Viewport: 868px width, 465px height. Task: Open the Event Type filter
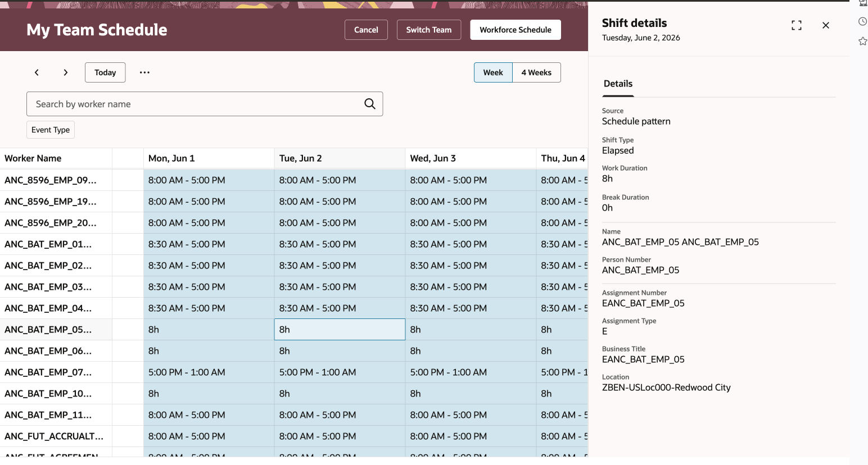(x=51, y=130)
